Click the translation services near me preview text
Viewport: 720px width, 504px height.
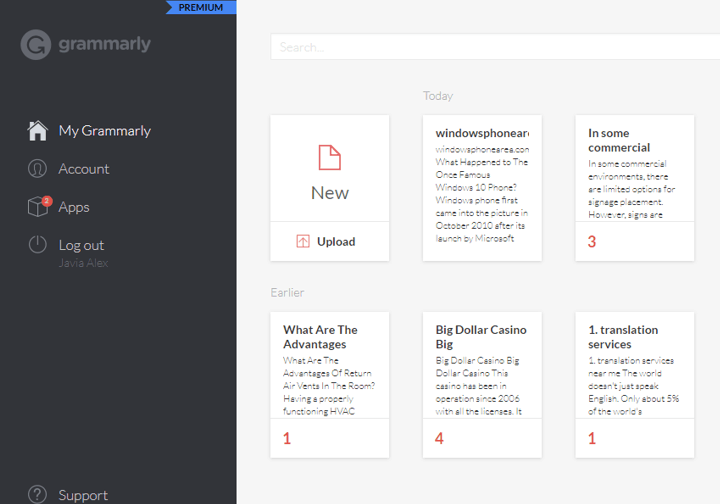[x=633, y=386]
